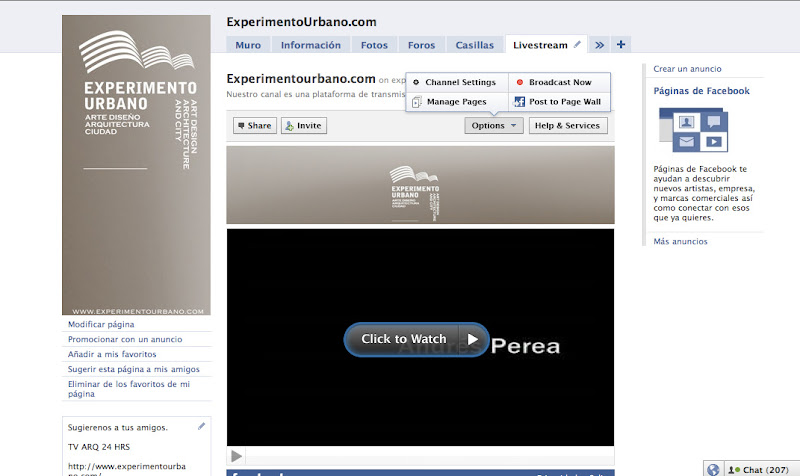The height and width of the screenshot is (476, 800).
Task: Edit the Sugierenos a tus amigos box
Action: point(202,426)
